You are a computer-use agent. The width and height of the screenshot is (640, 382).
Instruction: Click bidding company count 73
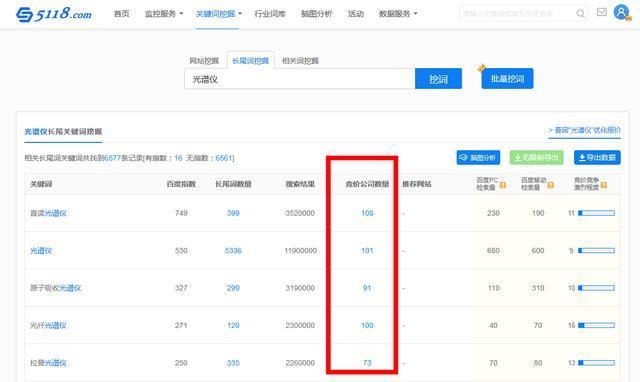click(367, 363)
